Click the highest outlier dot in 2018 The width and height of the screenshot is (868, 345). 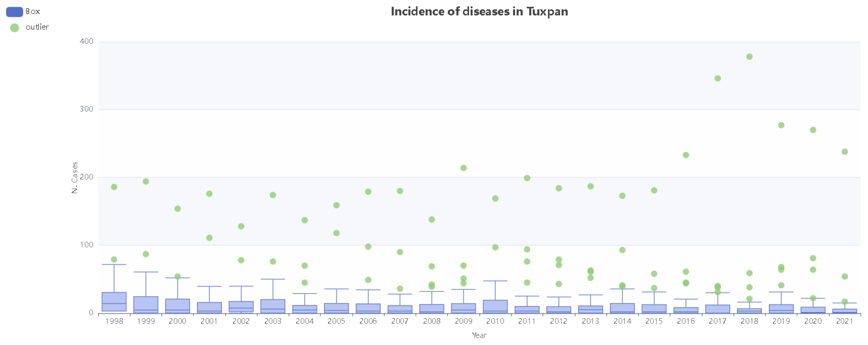click(749, 57)
